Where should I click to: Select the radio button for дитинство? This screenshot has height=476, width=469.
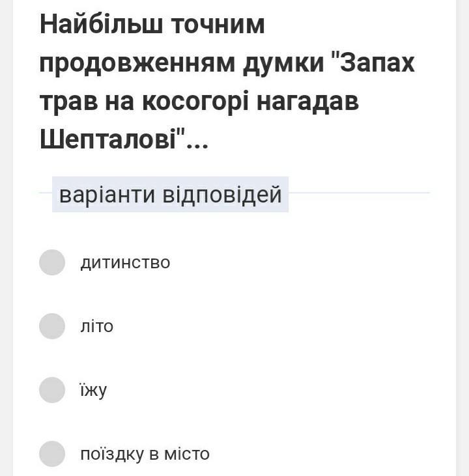[52, 262]
